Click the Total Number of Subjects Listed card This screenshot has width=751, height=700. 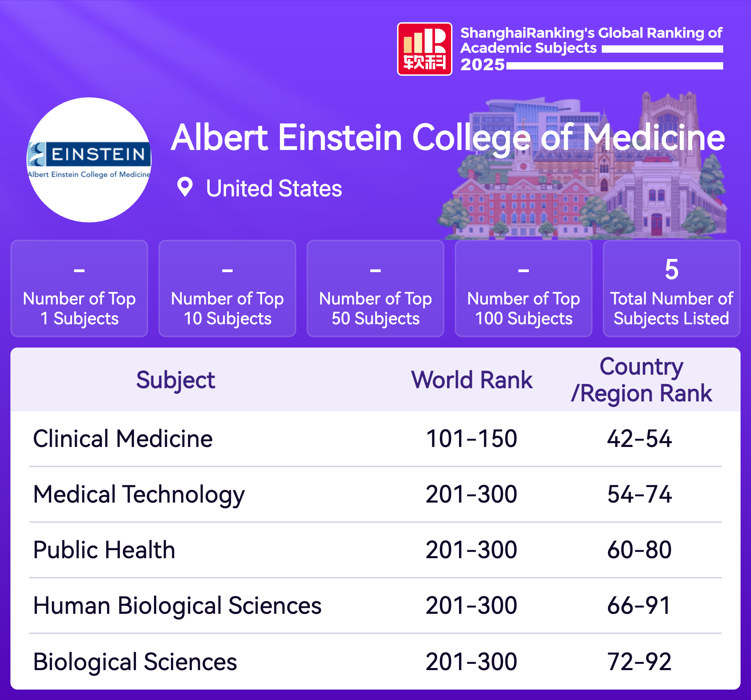672,288
